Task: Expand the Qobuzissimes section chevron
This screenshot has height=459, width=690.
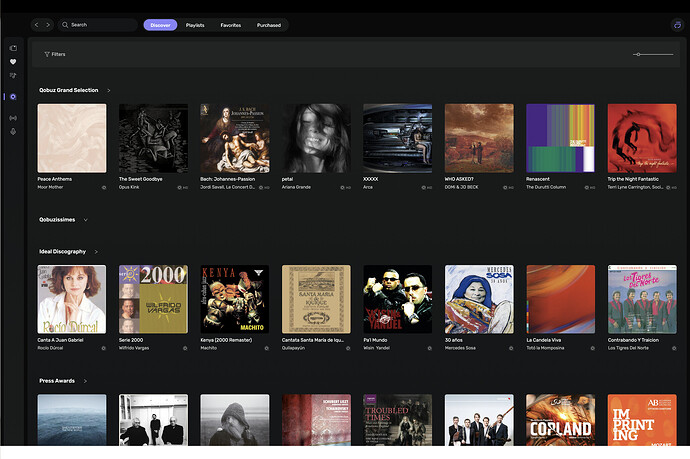Action: pos(85,220)
